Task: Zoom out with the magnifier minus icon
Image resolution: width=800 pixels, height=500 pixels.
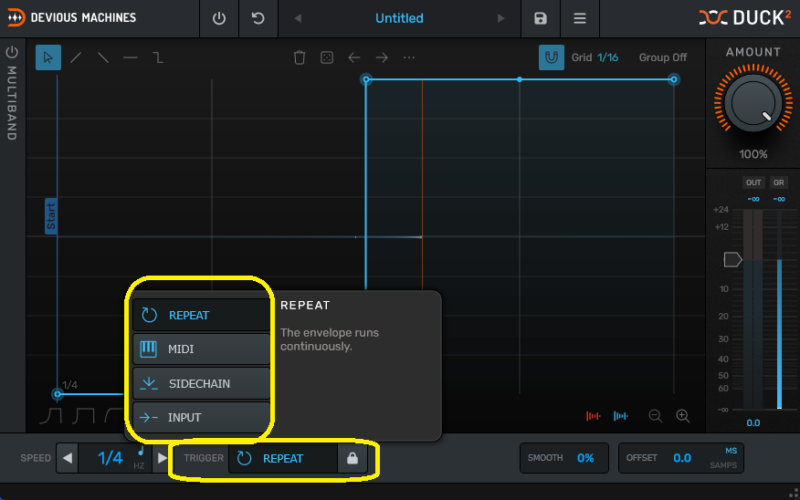Action: click(655, 416)
